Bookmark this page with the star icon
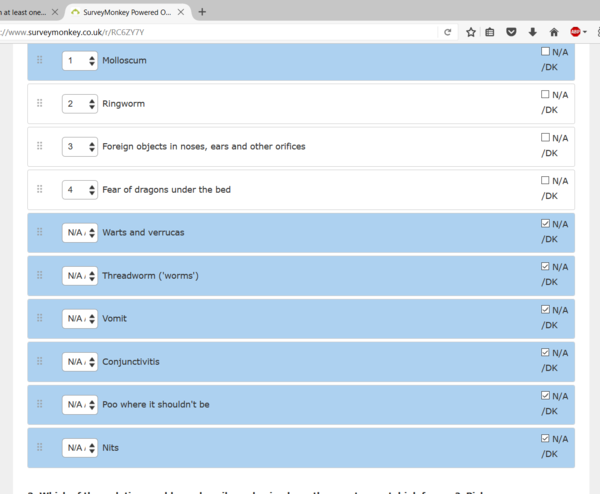Image resolution: width=600 pixels, height=494 pixels. [470, 32]
